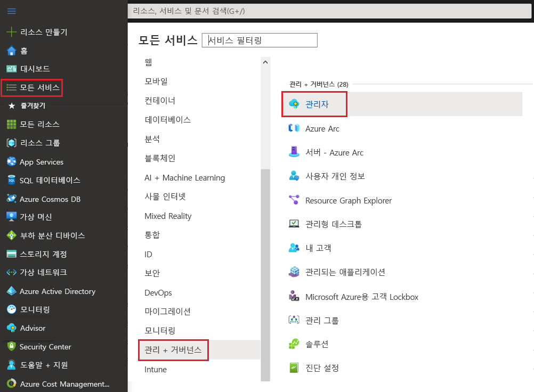Open Microsoft Azure용 고객 Lockbox
This screenshot has height=392, width=534.
(x=362, y=297)
